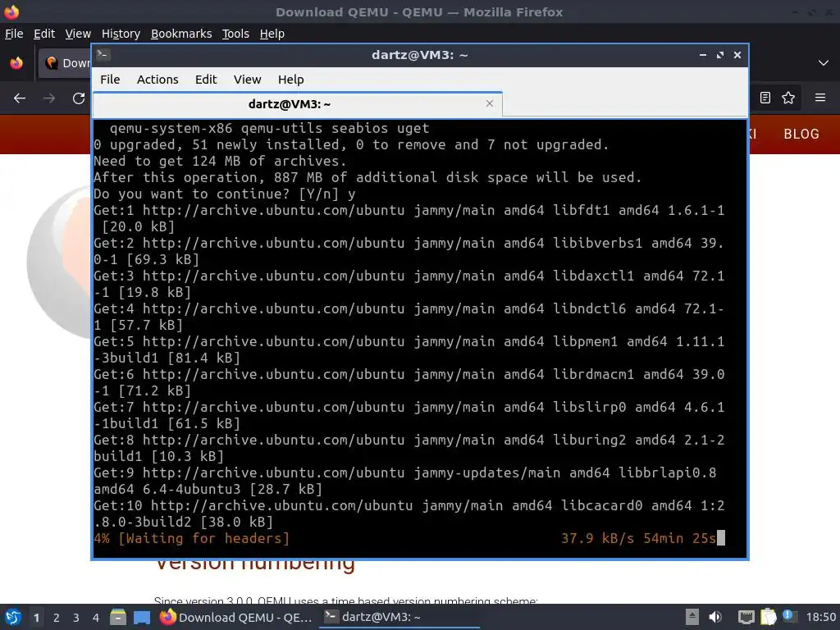
Task: Click the Get:1 libfdt1 line
Action: pos(409,218)
